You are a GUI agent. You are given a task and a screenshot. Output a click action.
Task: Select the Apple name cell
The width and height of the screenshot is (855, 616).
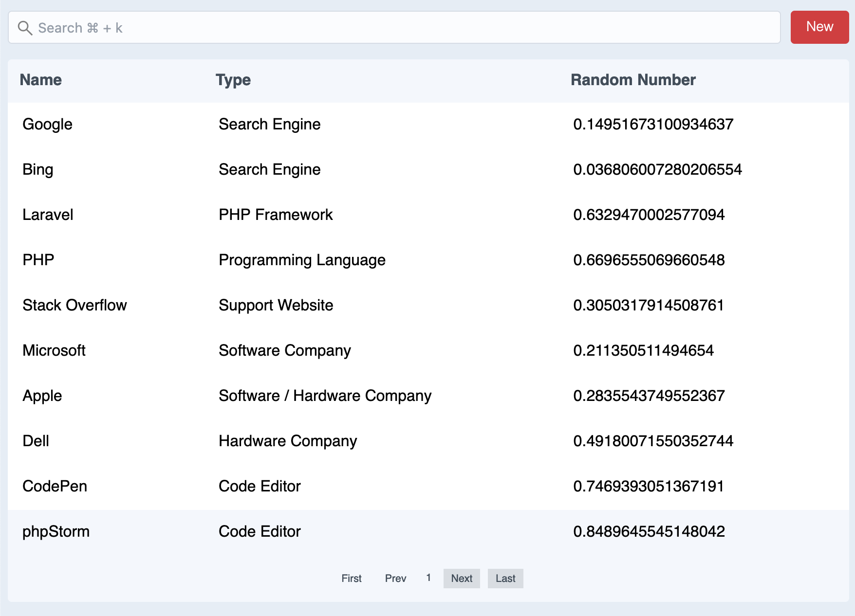pyautogui.click(x=42, y=396)
